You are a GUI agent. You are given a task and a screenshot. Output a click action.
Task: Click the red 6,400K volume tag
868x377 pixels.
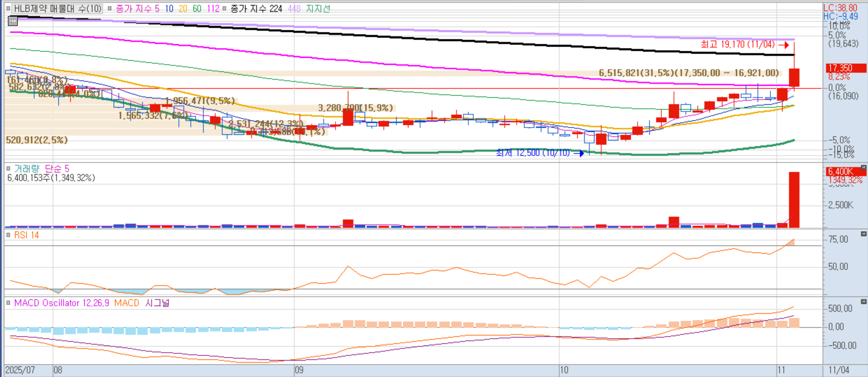pyautogui.click(x=846, y=171)
